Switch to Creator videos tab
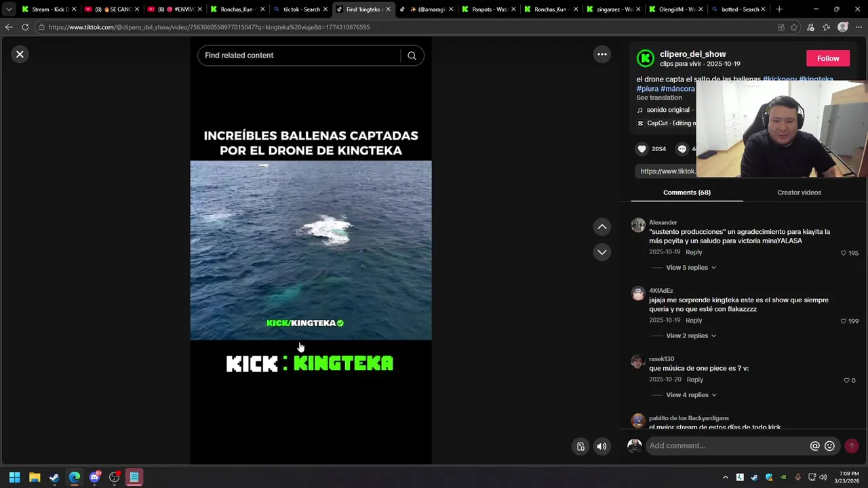 pyautogui.click(x=799, y=192)
